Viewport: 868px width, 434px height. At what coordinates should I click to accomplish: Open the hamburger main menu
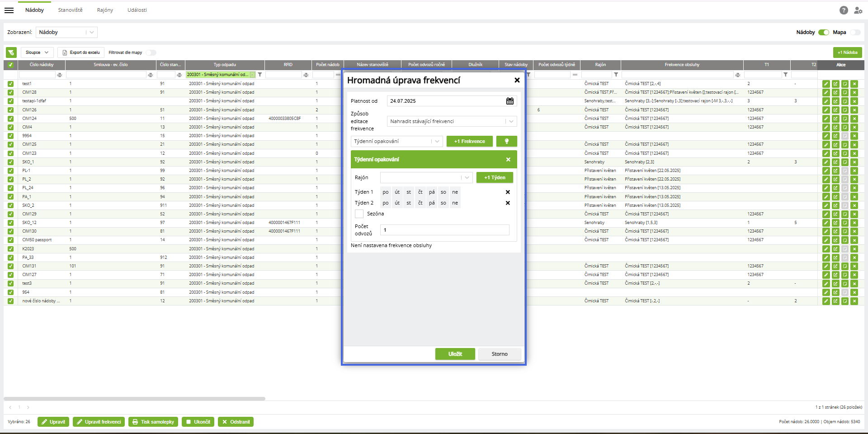click(x=9, y=10)
